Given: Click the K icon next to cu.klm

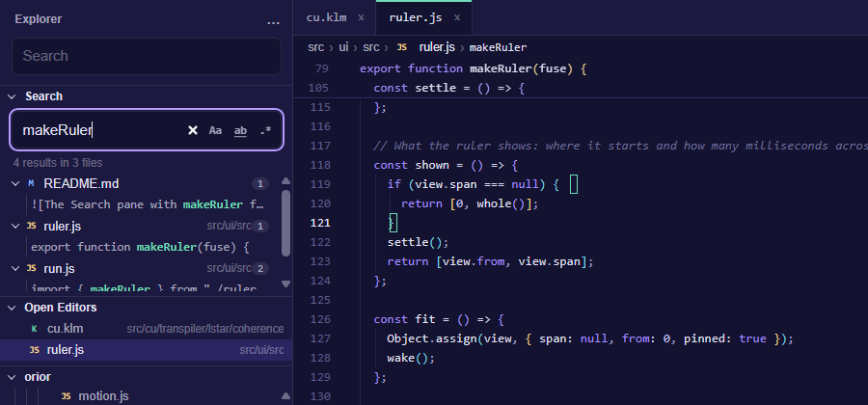Looking at the screenshot, I should 35,329.
